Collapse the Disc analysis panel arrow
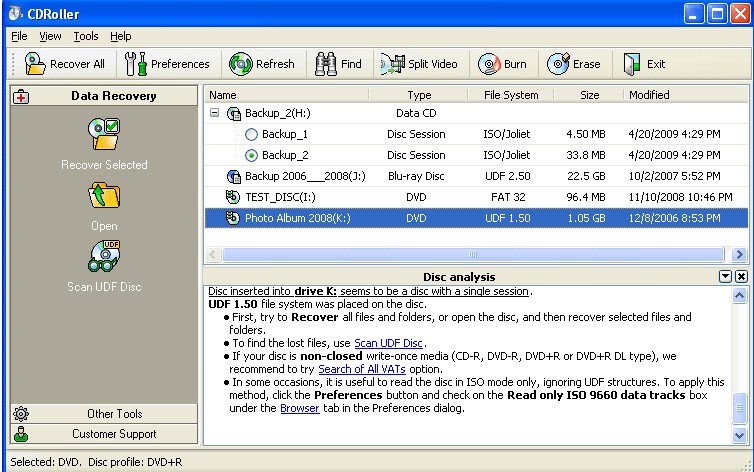Viewport: 754px width, 472px height. pyautogui.click(x=725, y=276)
